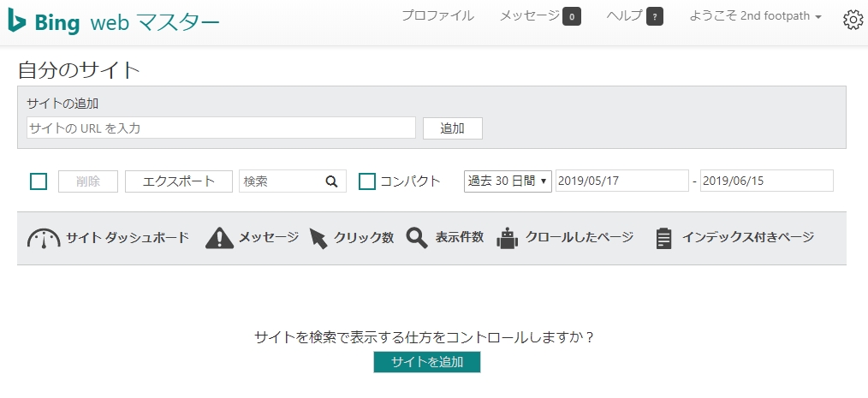
Task: Click the end date field 2019/06/15
Action: pyautogui.click(x=767, y=181)
